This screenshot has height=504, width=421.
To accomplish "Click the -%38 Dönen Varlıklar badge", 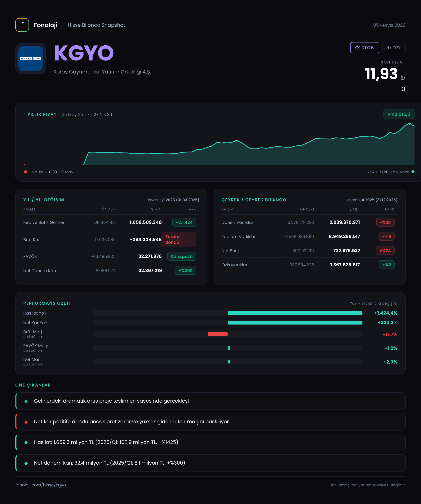I will coord(385,222).
